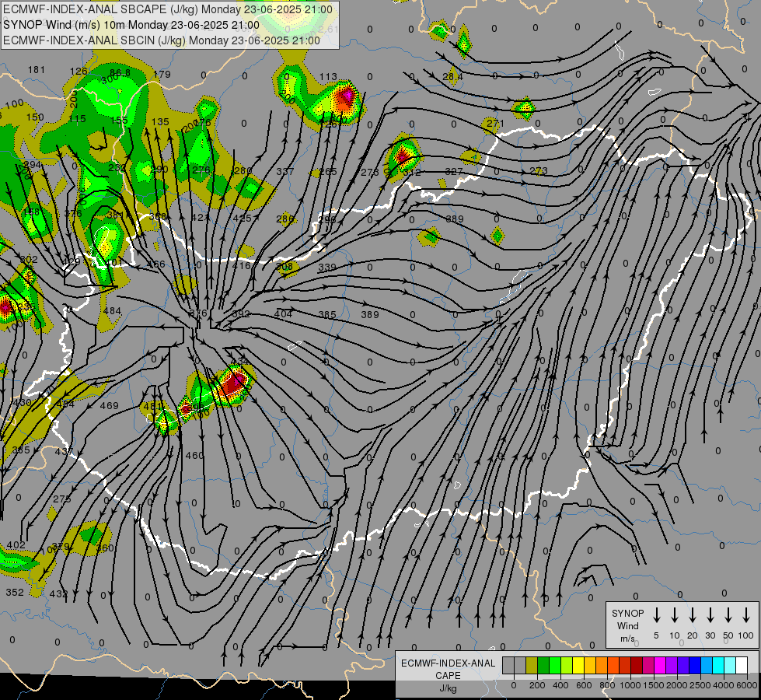Pick the olive swatch in CAPE legend
Viewport: 761px width, 700px height.
(x=532, y=665)
